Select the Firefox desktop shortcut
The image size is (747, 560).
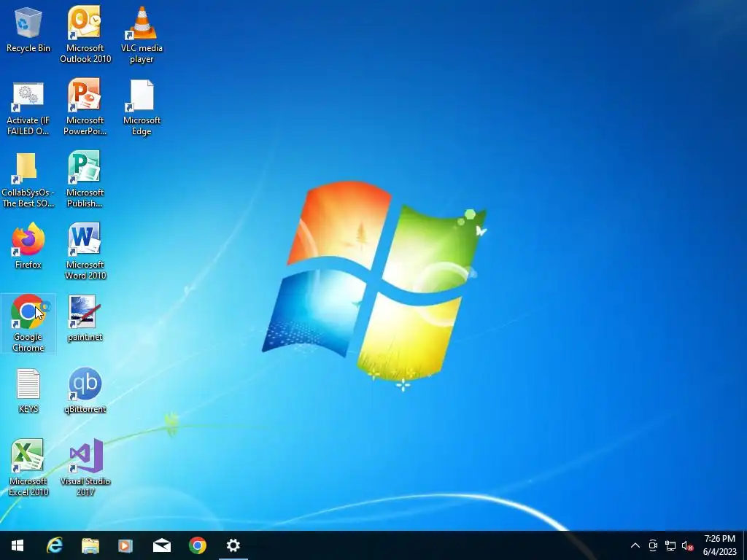click(28, 246)
